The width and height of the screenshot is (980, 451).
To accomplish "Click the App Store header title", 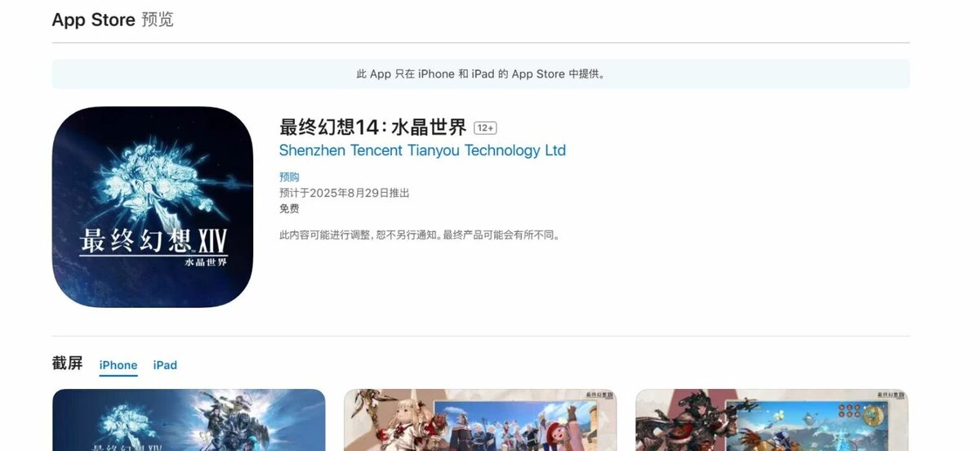I will [93, 20].
